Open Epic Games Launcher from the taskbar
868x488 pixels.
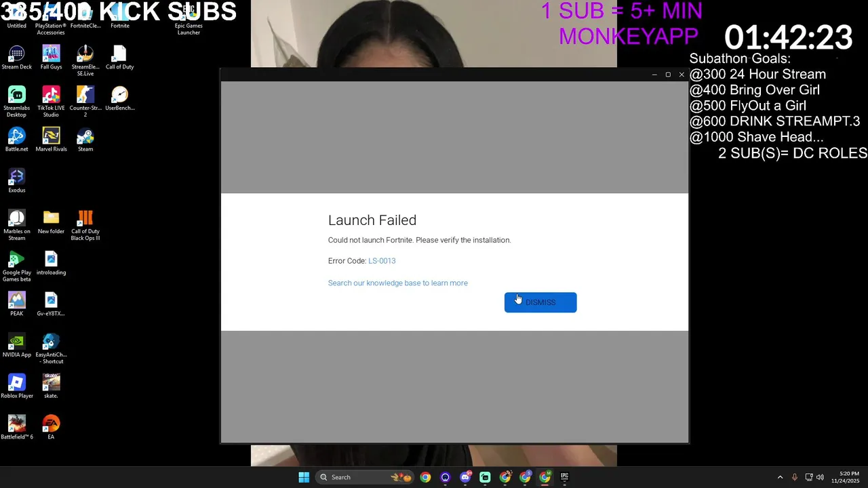(x=564, y=477)
